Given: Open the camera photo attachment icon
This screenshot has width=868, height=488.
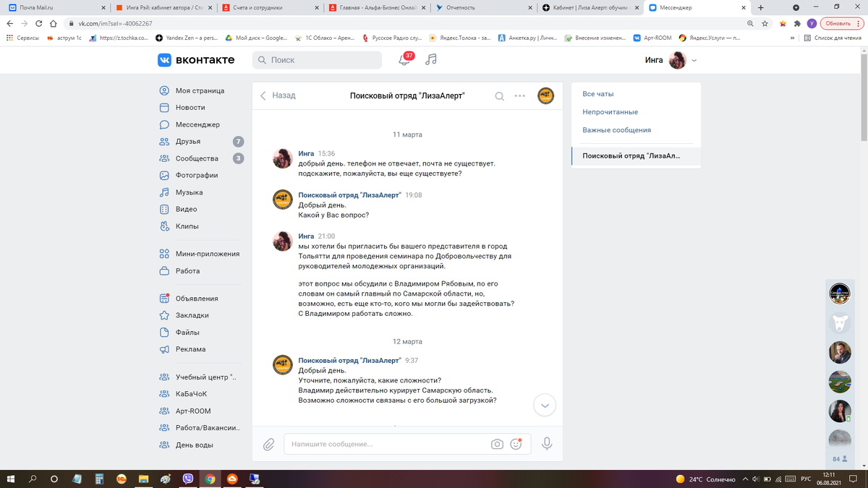Looking at the screenshot, I should (496, 443).
